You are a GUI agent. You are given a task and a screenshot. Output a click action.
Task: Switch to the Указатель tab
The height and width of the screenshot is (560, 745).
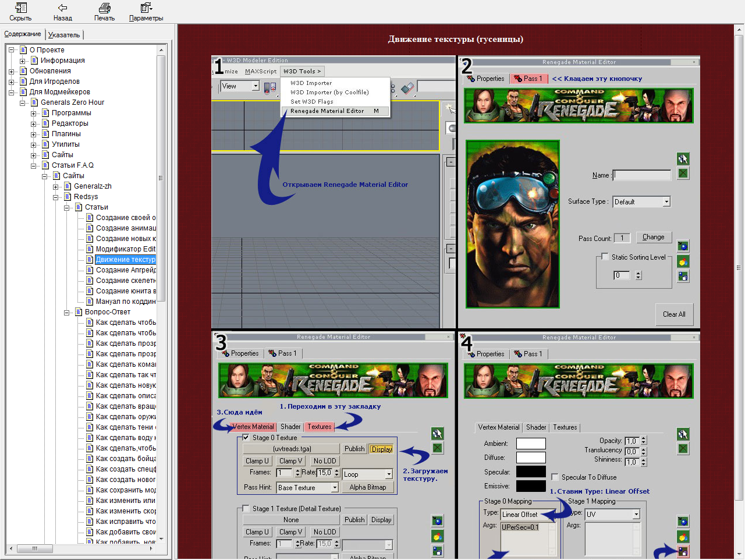click(x=64, y=35)
